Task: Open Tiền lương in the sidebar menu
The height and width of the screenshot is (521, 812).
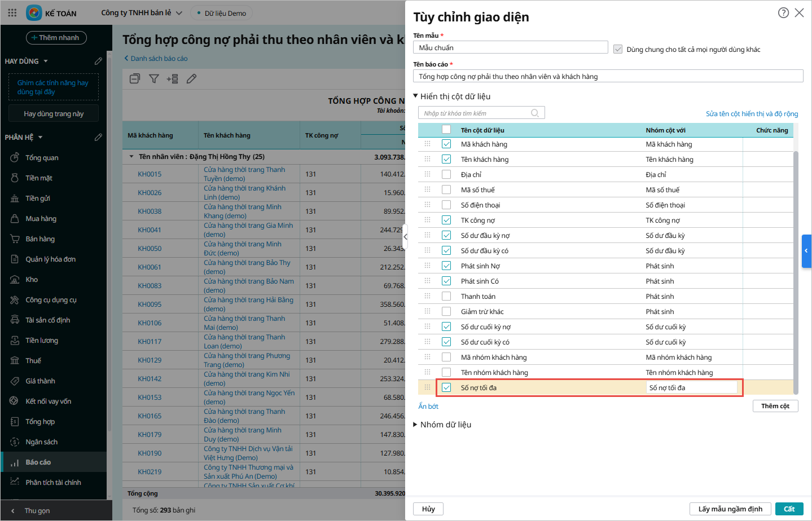Action: click(x=42, y=341)
